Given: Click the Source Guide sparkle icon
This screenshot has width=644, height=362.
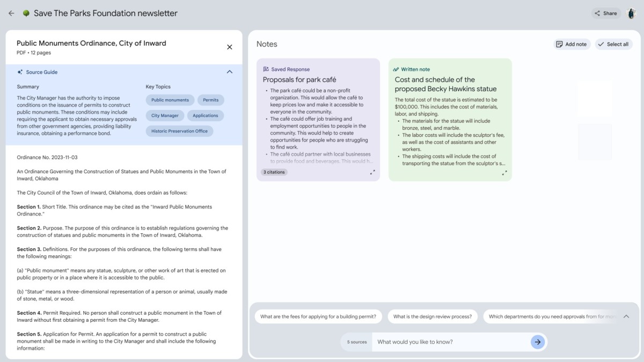Looking at the screenshot, I should [x=20, y=72].
